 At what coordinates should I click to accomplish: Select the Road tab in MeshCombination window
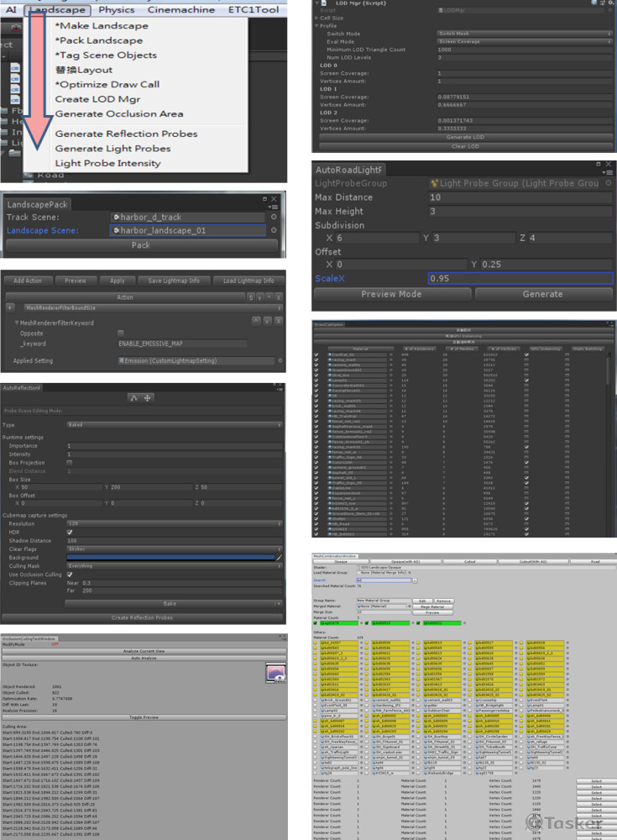point(594,561)
